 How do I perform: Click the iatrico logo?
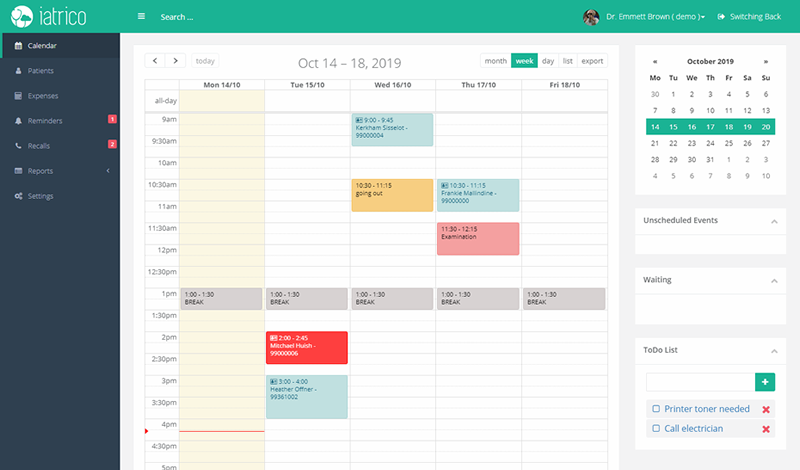click(48, 16)
